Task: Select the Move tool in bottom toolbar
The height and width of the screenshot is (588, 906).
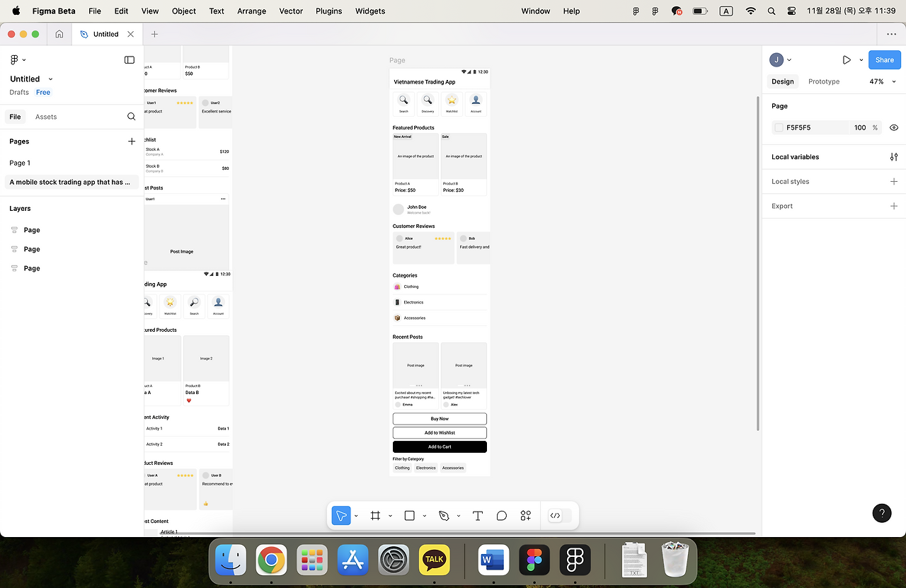Action: [341, 516]
